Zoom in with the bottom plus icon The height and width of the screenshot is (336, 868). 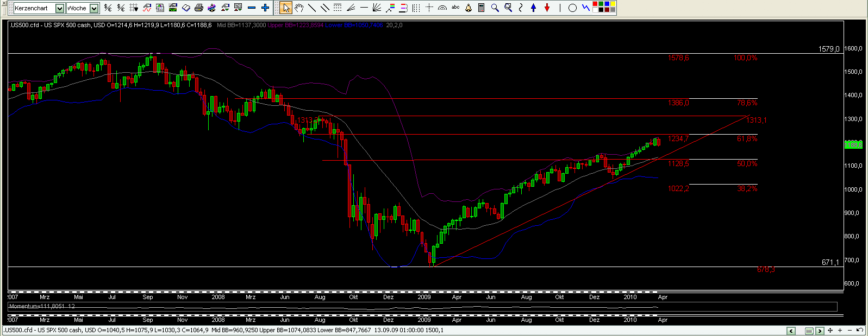[x=840, y=330]
